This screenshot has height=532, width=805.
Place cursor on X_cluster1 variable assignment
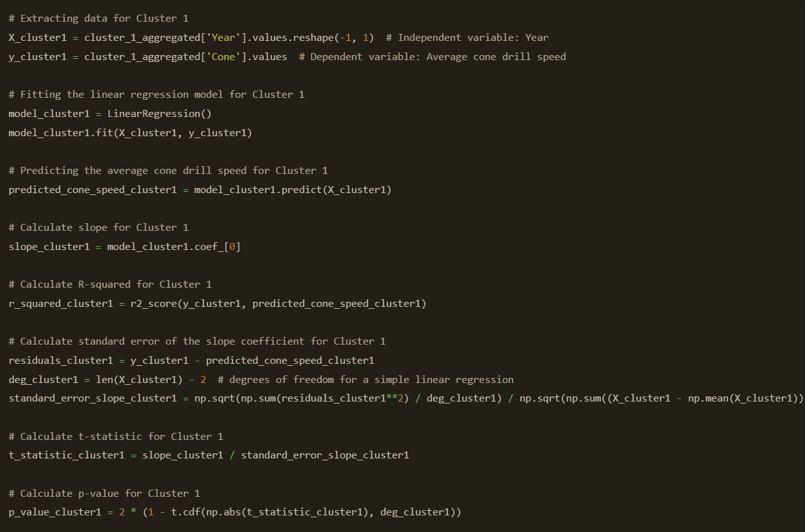pos(37,38)
